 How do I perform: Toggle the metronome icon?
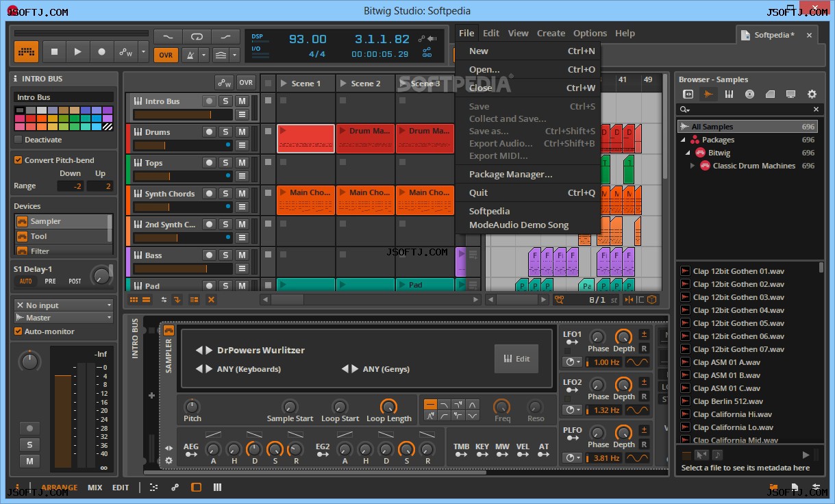pos(189,55)
